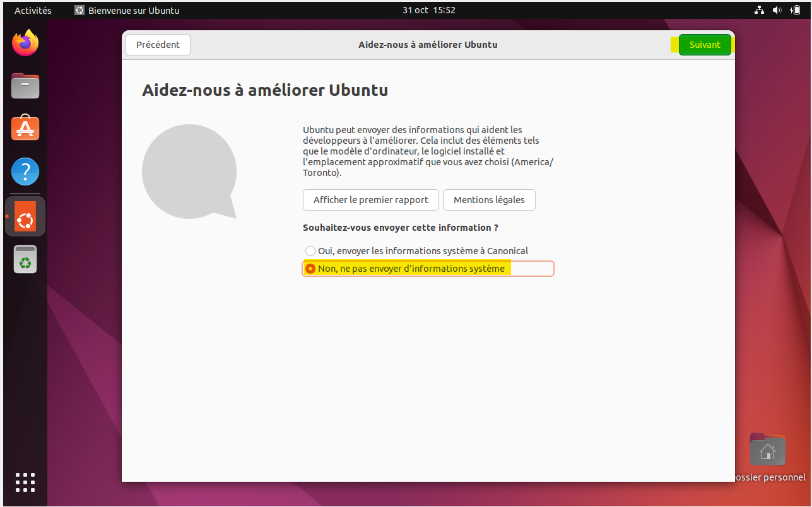Open the Trash in the dock
This screenshot has width=812, height=507.
click(25, 259)
